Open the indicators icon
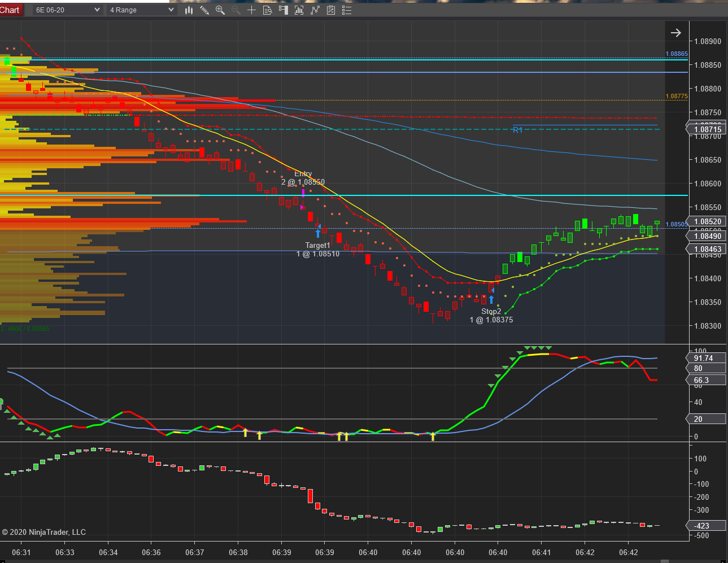The image size is (728, 563). pos(315,10)
